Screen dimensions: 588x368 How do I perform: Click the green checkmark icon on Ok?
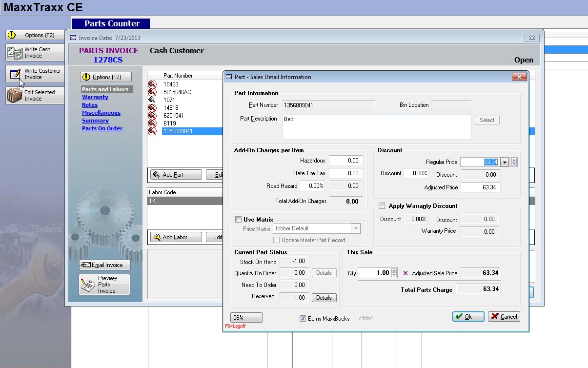[459, 317]
